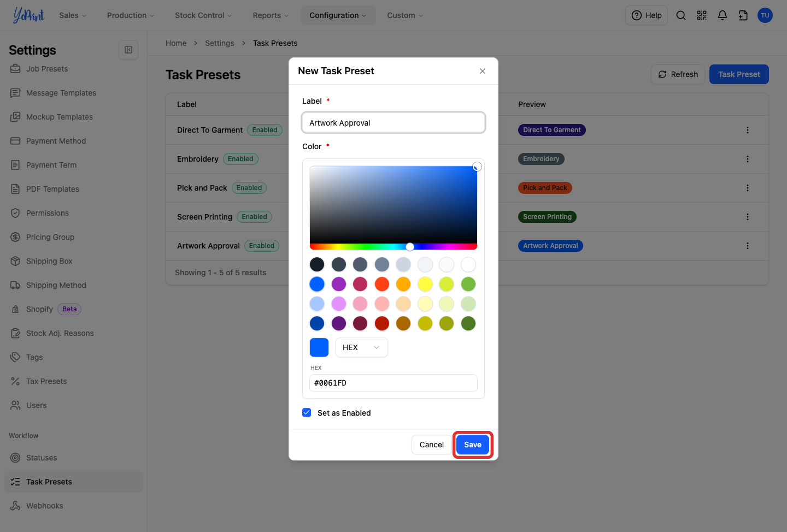Click the current color preview square
The image size is (787, 532).
point(319,347)
